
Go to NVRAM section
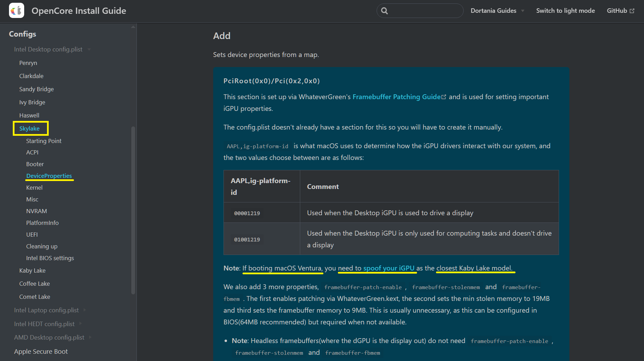pos(36,211)
